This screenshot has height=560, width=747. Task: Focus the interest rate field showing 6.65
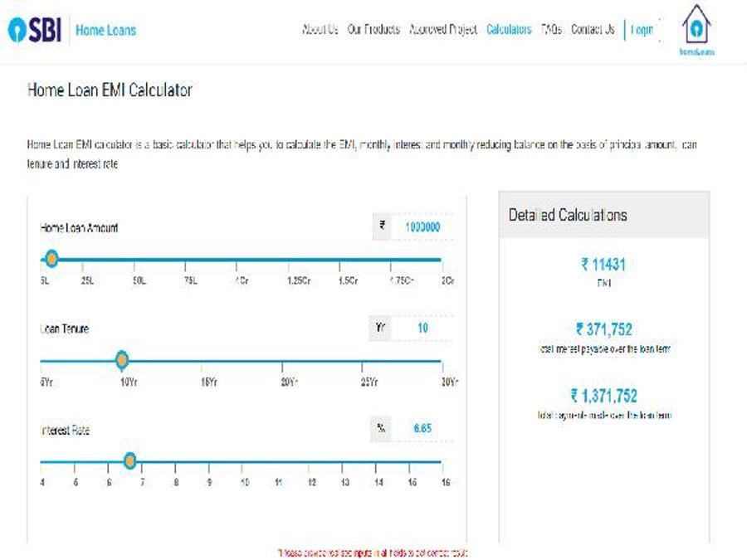[422, 428]
